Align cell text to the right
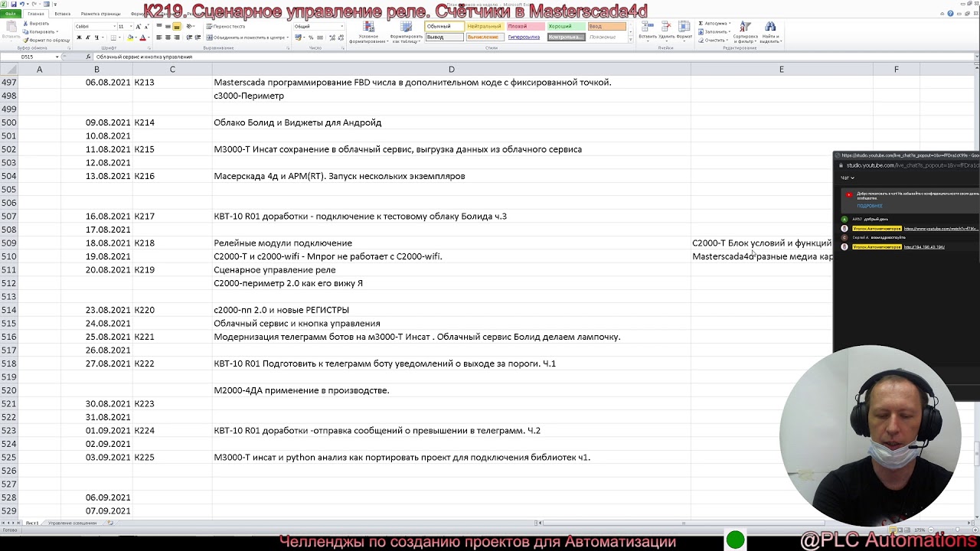The width and height of the screenshot is (980, 551). click(177, 37)
